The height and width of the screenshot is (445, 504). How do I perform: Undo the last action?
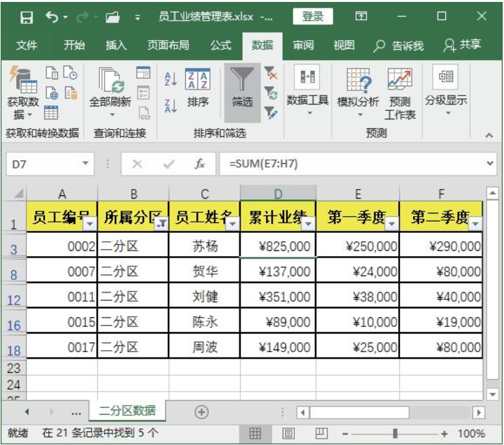coord(52,17)
